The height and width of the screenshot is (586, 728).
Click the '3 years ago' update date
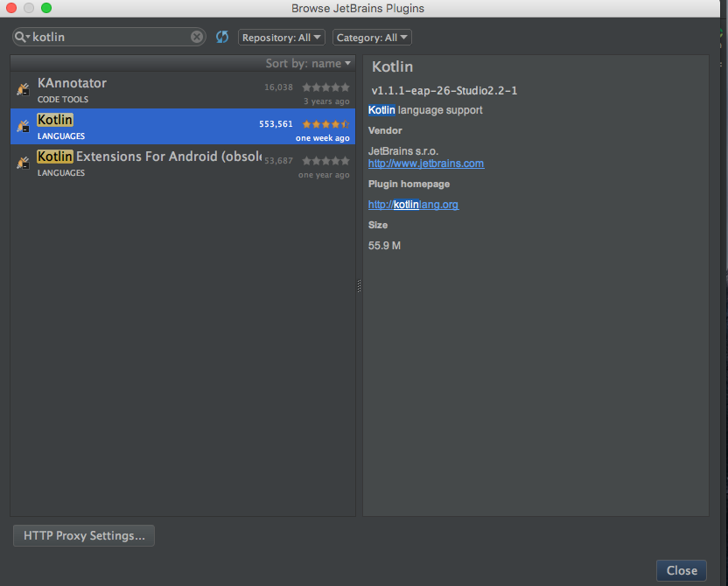[x=326, y=101]
